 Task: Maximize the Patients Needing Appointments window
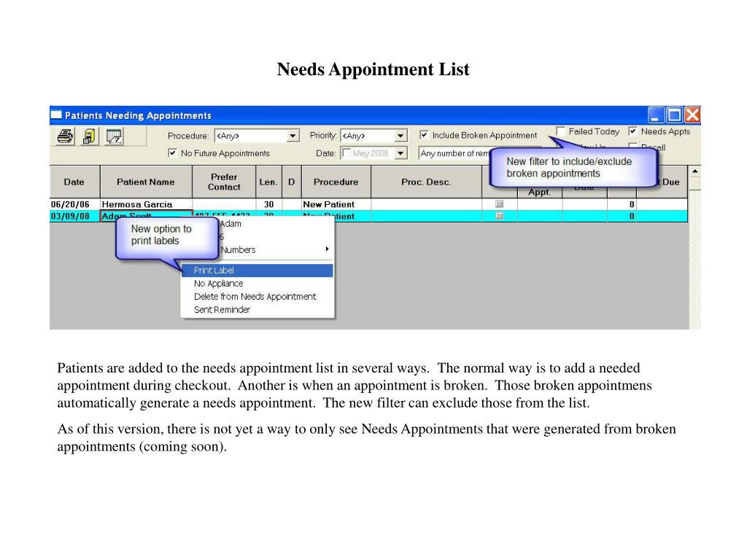click(674, 114)
